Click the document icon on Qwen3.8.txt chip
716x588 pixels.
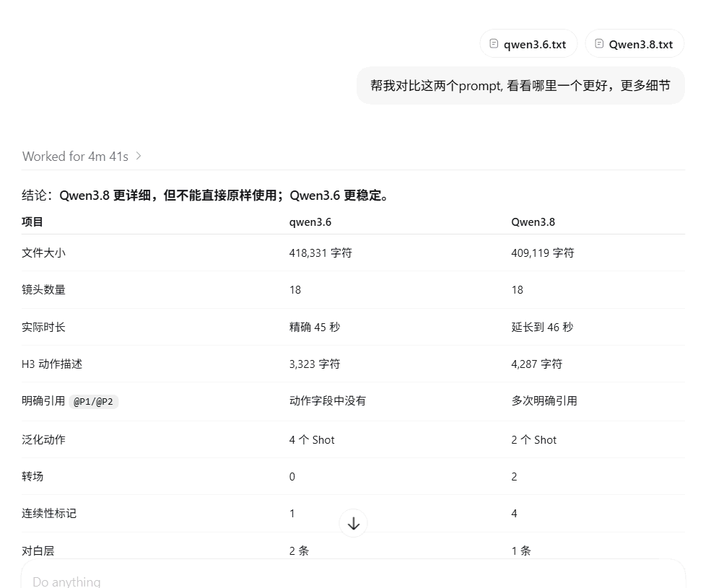coord(599,44)
